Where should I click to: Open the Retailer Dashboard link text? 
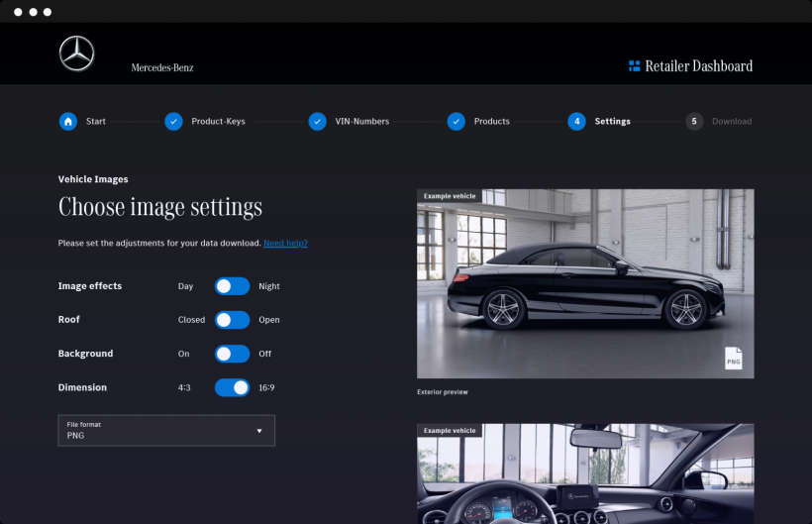[698, 65]
